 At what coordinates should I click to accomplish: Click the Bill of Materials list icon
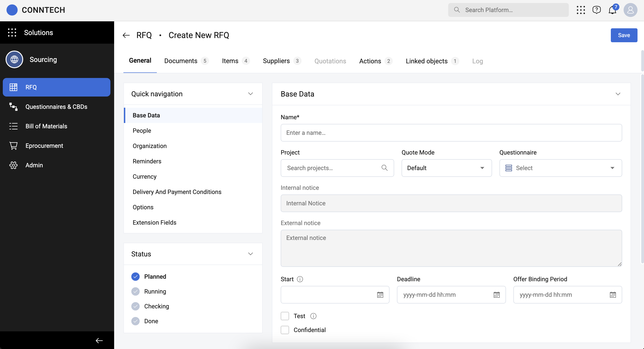[13, 126]
